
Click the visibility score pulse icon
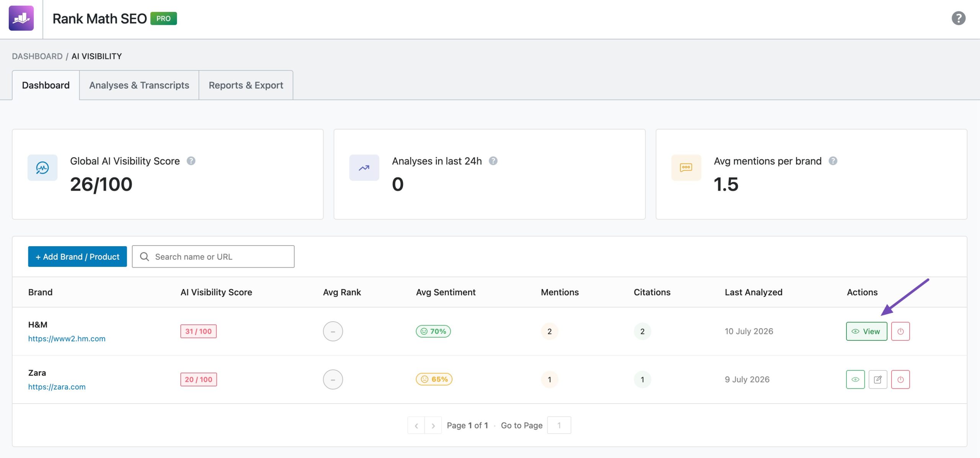tap(42, 168)
